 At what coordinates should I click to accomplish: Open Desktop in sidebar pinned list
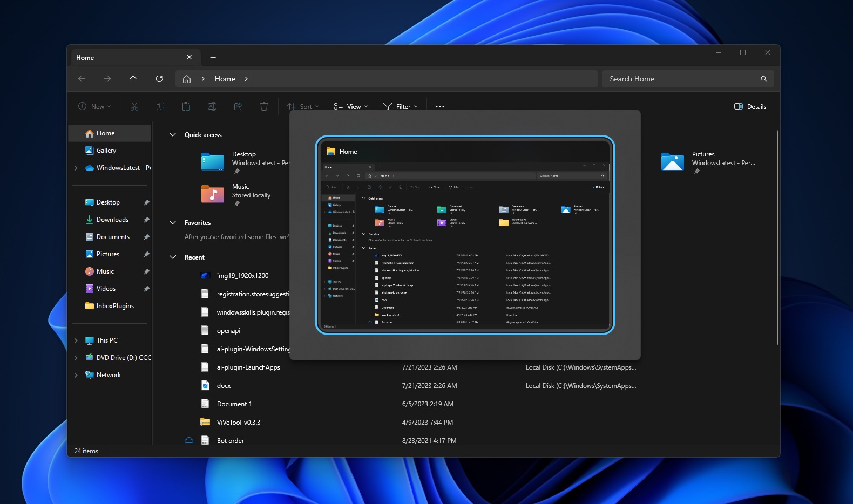click(110, 202)
